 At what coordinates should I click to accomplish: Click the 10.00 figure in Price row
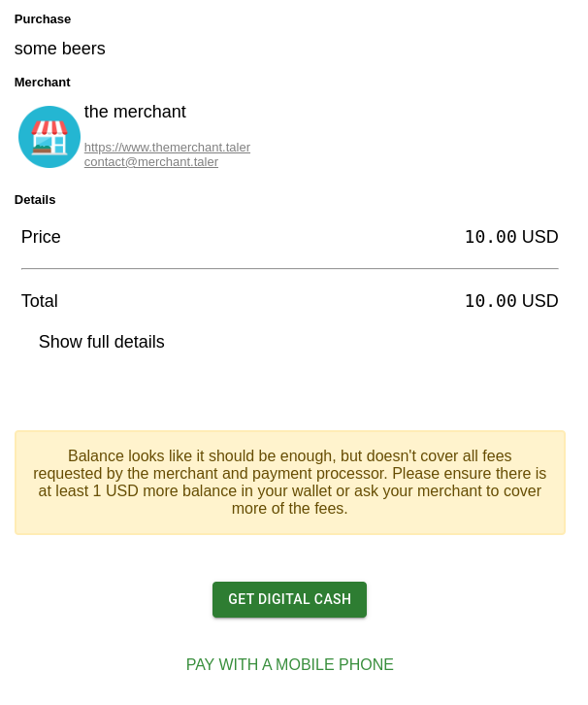coord(490,237)
